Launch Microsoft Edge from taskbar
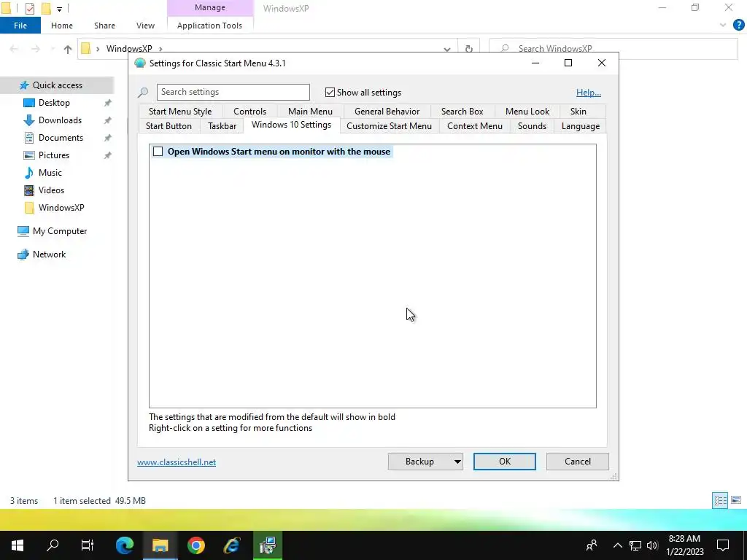Viewport: 747px width, 560px height. point(125,545)
